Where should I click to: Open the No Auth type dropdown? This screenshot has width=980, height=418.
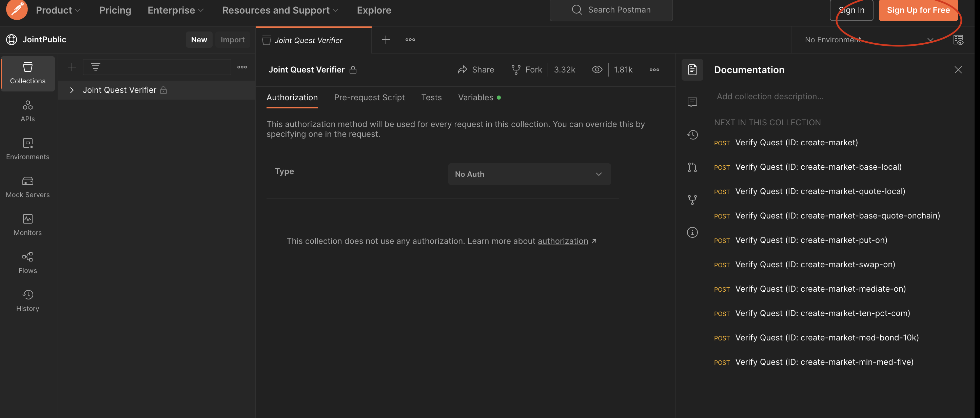(529, 174)
